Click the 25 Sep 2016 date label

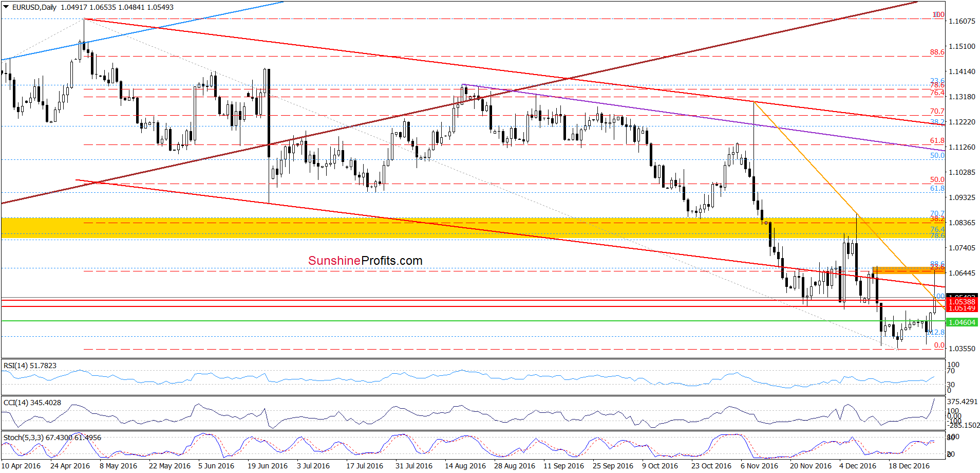point(613,466)
